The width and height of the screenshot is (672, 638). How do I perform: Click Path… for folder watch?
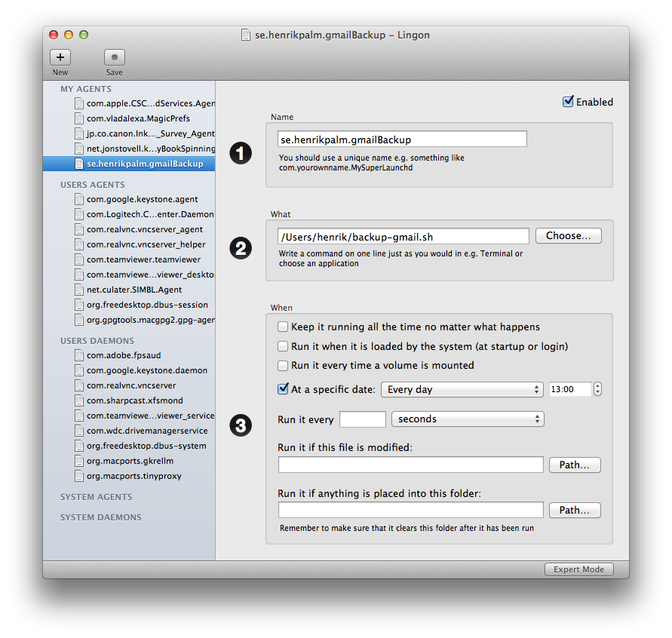click(575, 511)
